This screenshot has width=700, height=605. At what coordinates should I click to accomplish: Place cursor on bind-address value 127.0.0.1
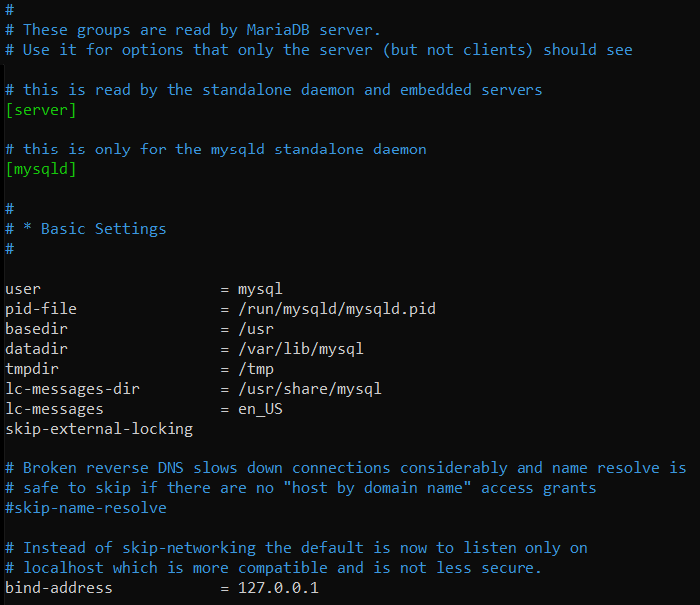277,588
